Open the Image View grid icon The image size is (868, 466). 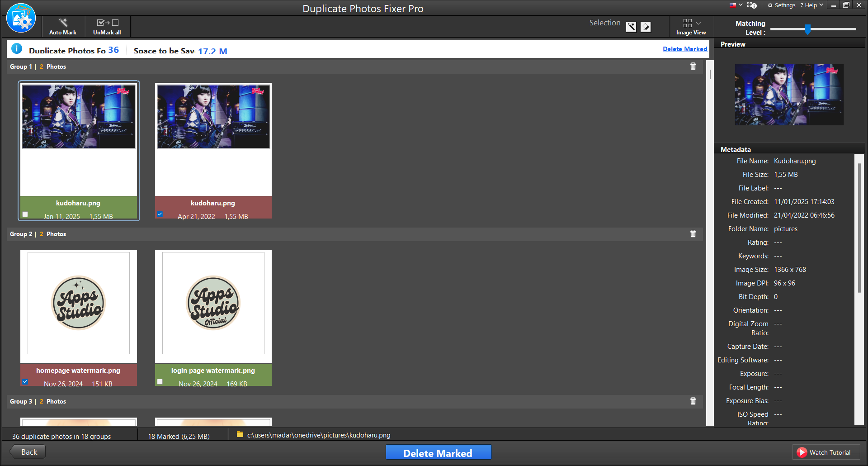pos(687,23)
